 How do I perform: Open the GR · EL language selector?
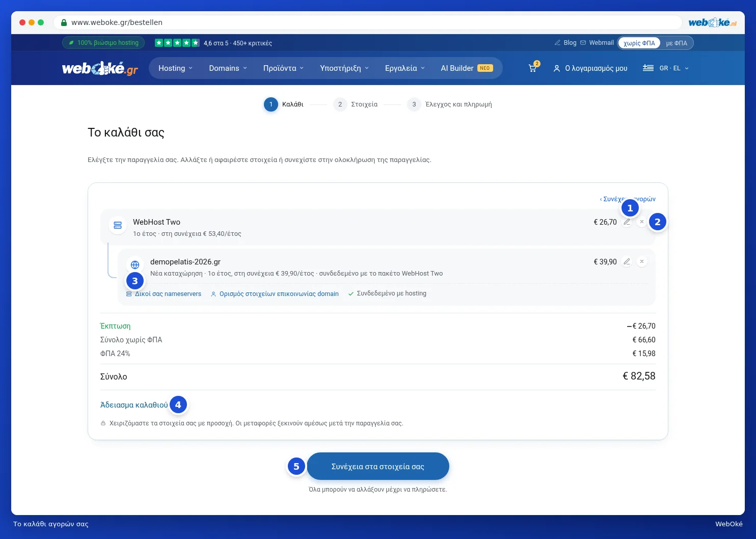click(x=666, y=68)
